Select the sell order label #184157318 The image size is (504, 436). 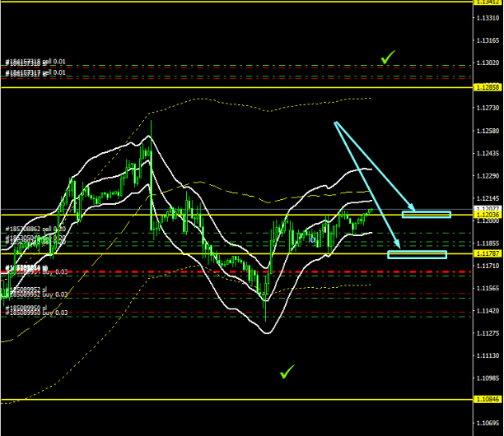click(36, 62)
